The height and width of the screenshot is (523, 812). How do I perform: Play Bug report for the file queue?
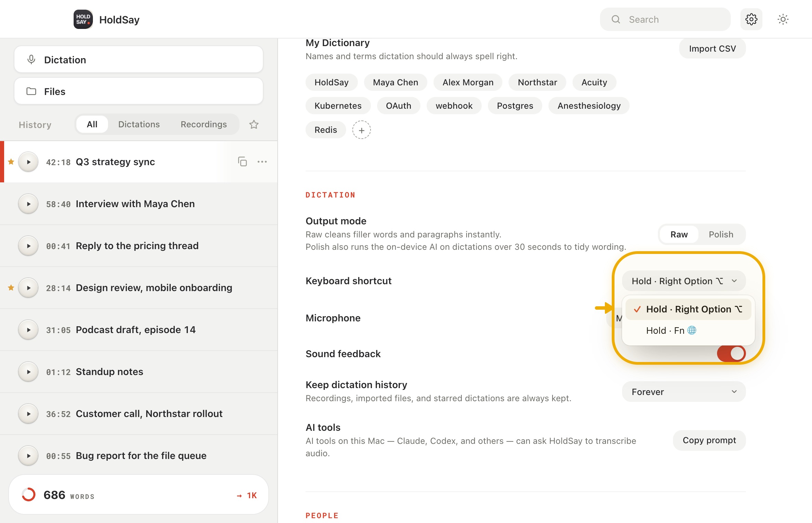point(28,456)
